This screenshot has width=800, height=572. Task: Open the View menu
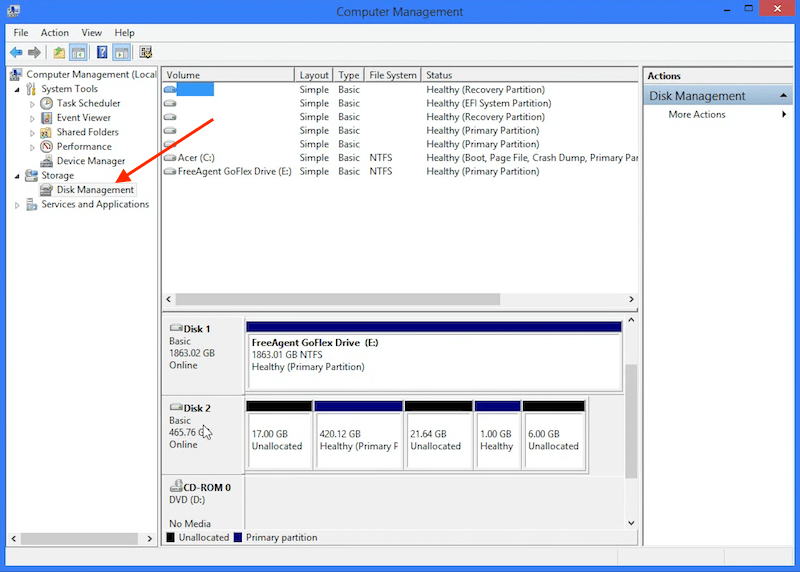point(92,33)
